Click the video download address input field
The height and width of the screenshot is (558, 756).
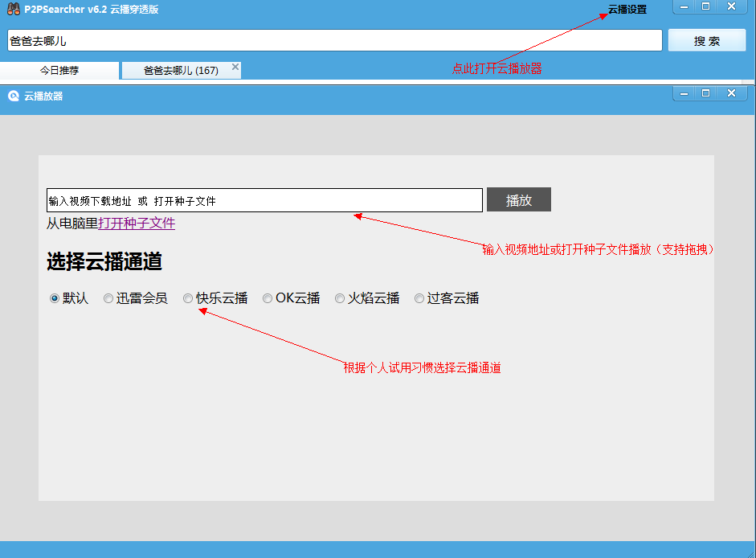(264, 200)
